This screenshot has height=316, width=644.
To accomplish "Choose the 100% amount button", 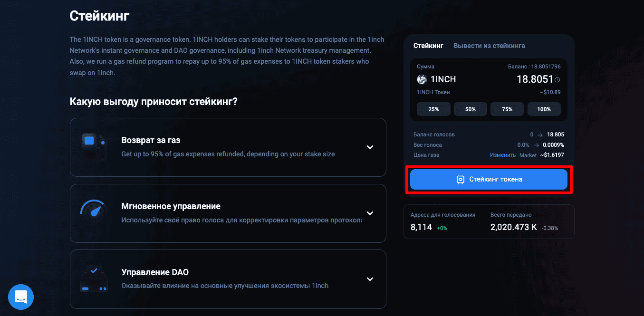I will tap(544, 109).
